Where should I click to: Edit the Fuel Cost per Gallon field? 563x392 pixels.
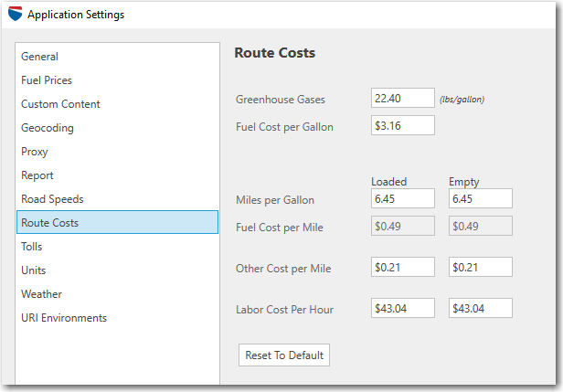[403, 125]
